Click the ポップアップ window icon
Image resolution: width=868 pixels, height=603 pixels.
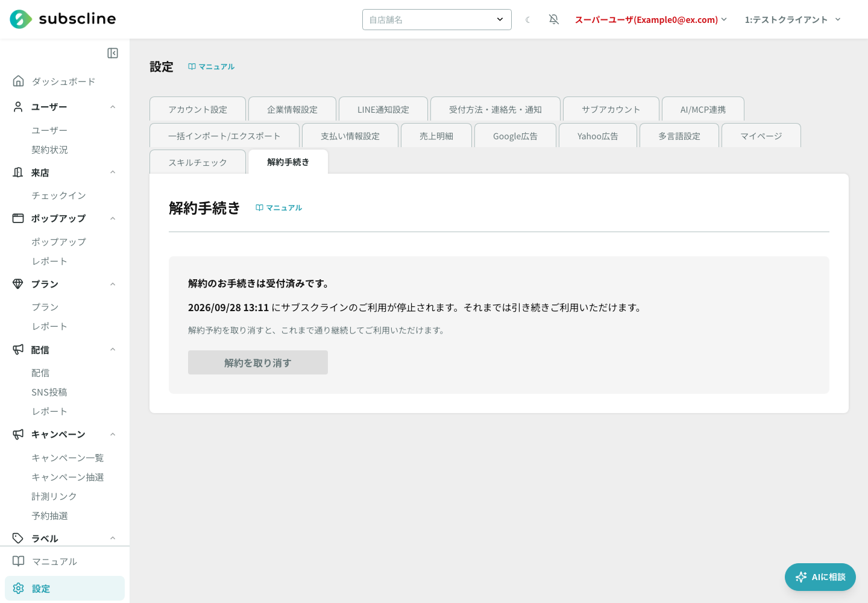pyautogui.click(x=19, y=218)
